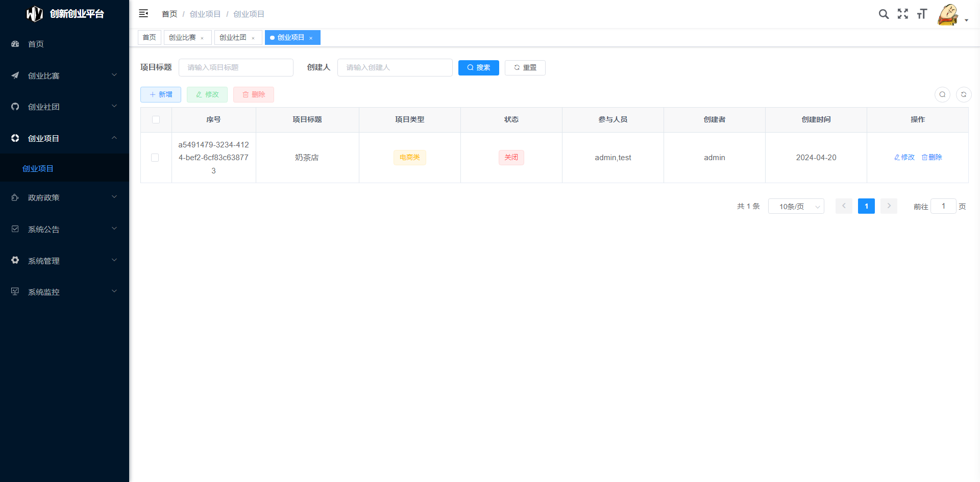Open the 创业项目 submenu item
980x482 pixels.
64,168
